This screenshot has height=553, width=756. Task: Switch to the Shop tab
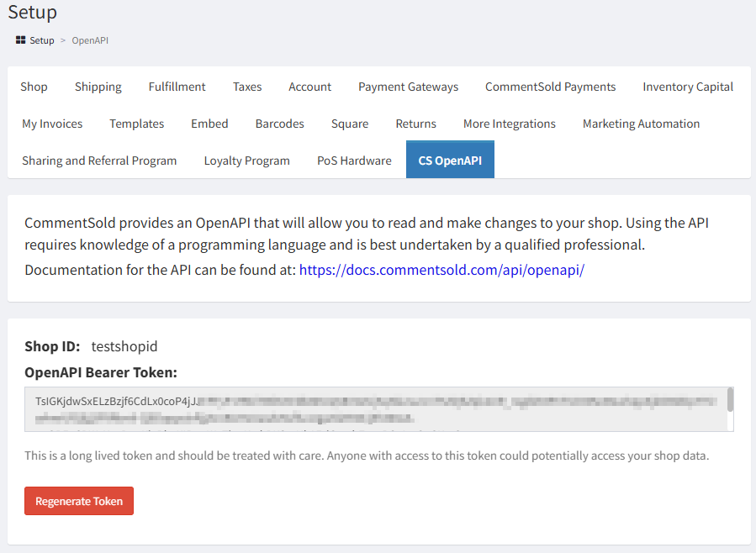click(x=34, y=87)
